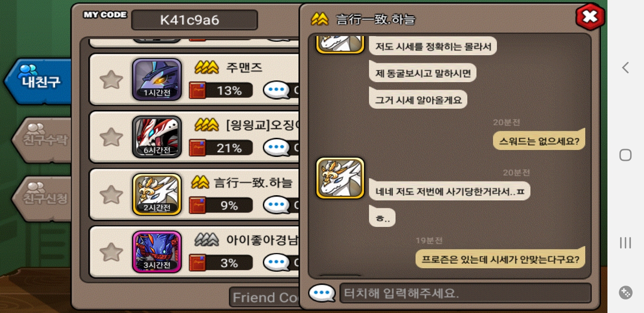This screenshot has width=644, height=313.
Task: Toggle favorite star for 아이좋아경남
Action: [111, 252]
